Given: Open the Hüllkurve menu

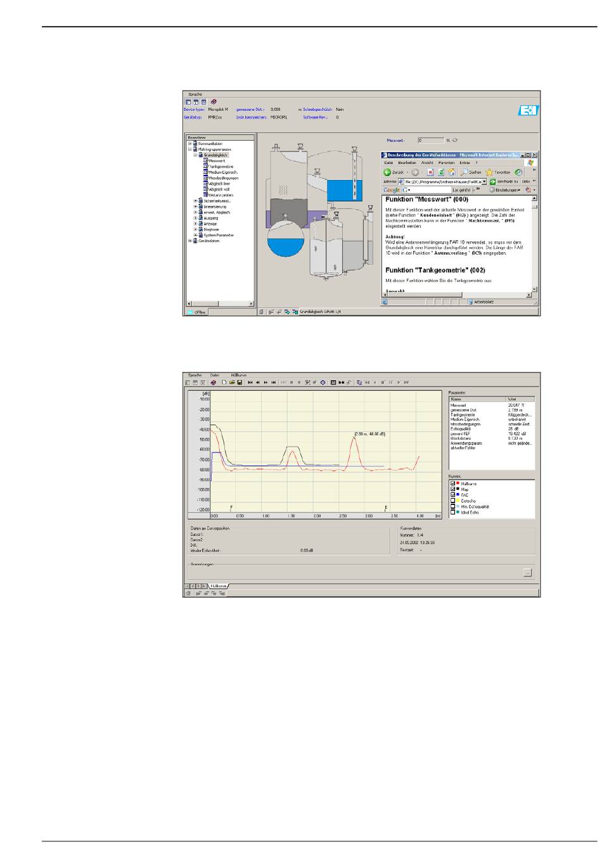Looking at the screenshot, I should pos(238,376).
